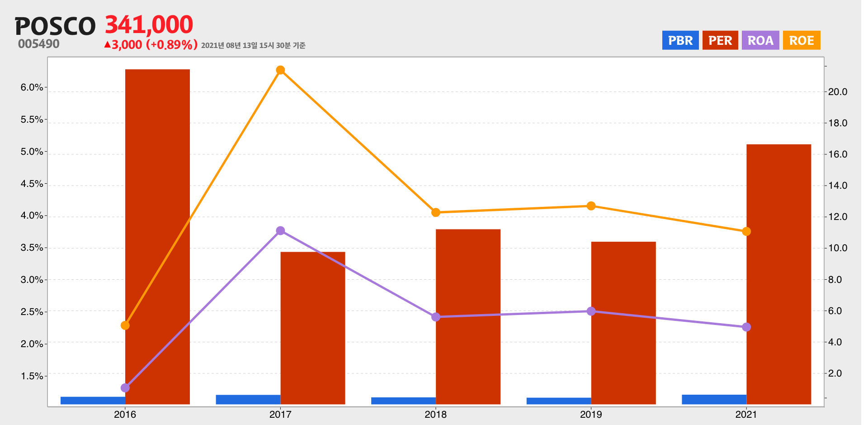Click the 8.0 right axis label
Image resolution: width=868 pixels, height=425 pixels.
tap(835, 280)
